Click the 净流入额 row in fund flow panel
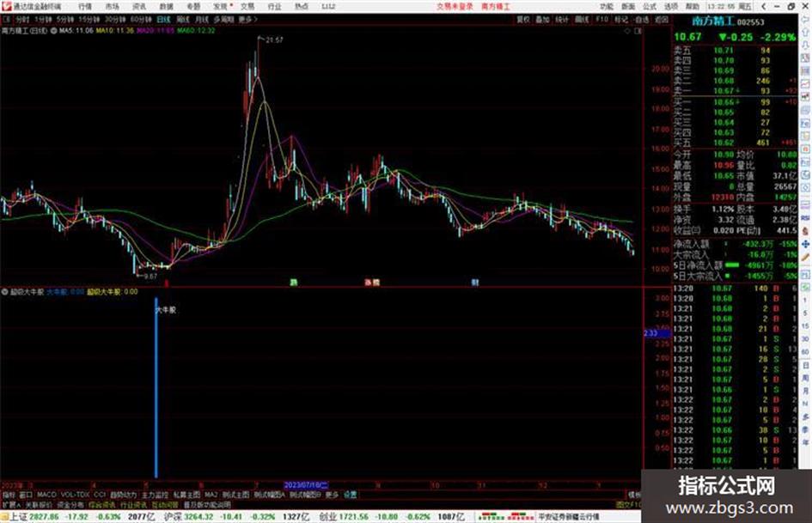This screenshot has width=812, height=523. click(x=735, y=243)
